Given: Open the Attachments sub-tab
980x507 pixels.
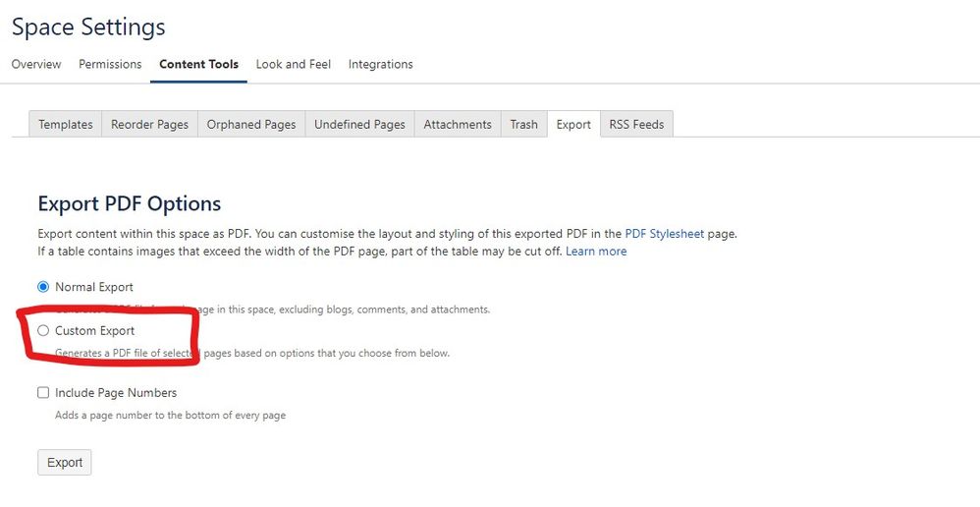Looking at the screenshot, I should [458, 125].
